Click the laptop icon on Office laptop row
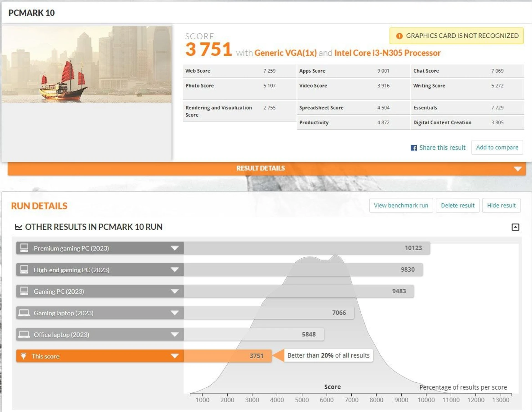This screenshot has height=412, width=532. [x=24, y=334]
